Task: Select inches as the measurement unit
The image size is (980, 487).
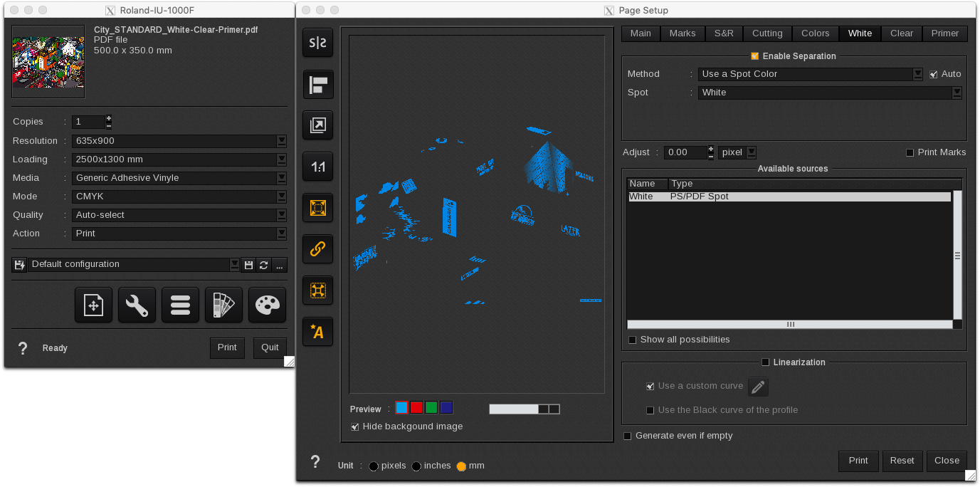Action: (417, 466)
